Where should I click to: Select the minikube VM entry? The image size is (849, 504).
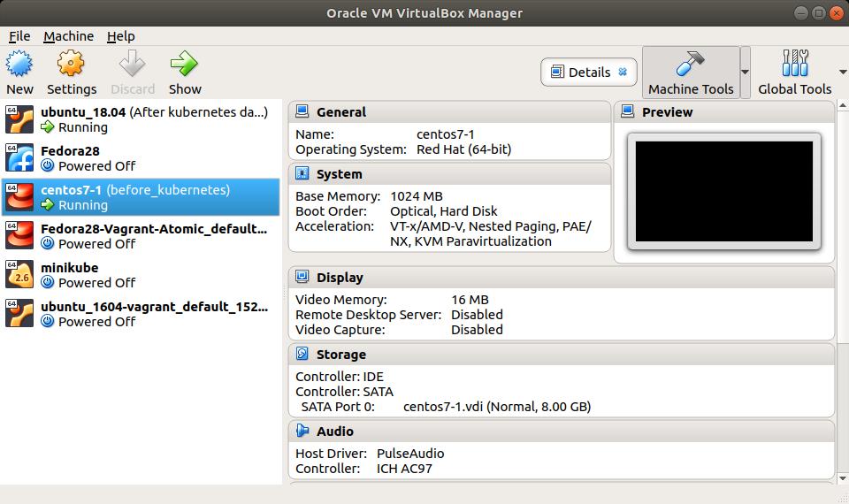141,275
